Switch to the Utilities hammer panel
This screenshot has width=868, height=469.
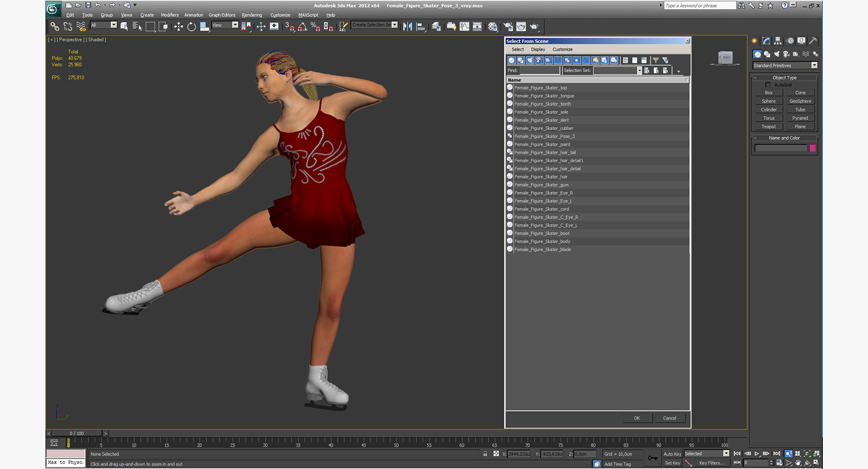pos(813,41)
